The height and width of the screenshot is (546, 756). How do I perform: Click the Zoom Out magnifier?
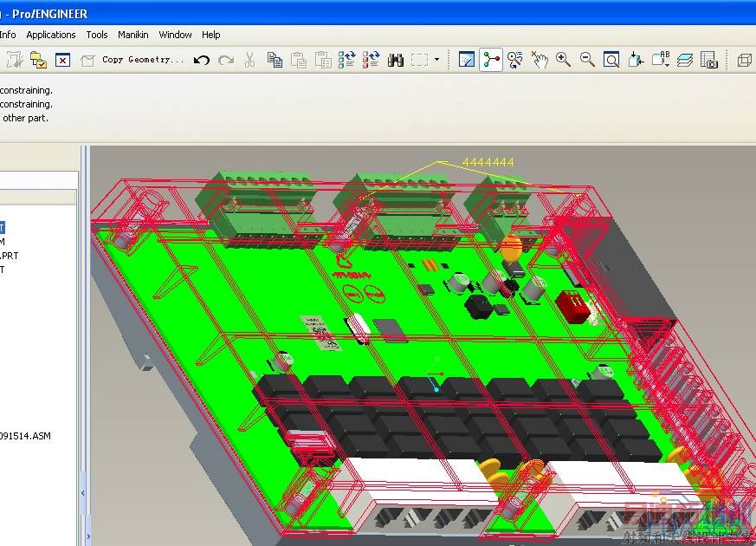click(x=587, y=59)
